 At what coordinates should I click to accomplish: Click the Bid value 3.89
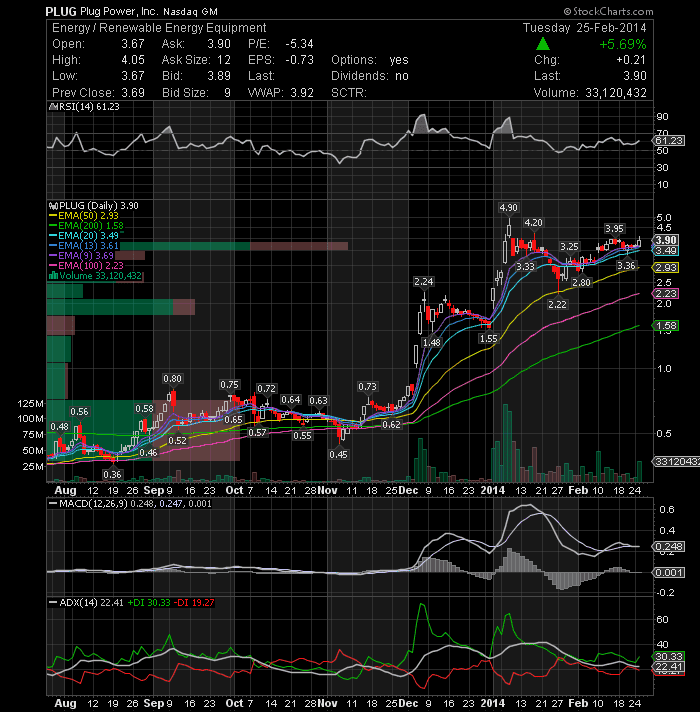pos(219,76)
